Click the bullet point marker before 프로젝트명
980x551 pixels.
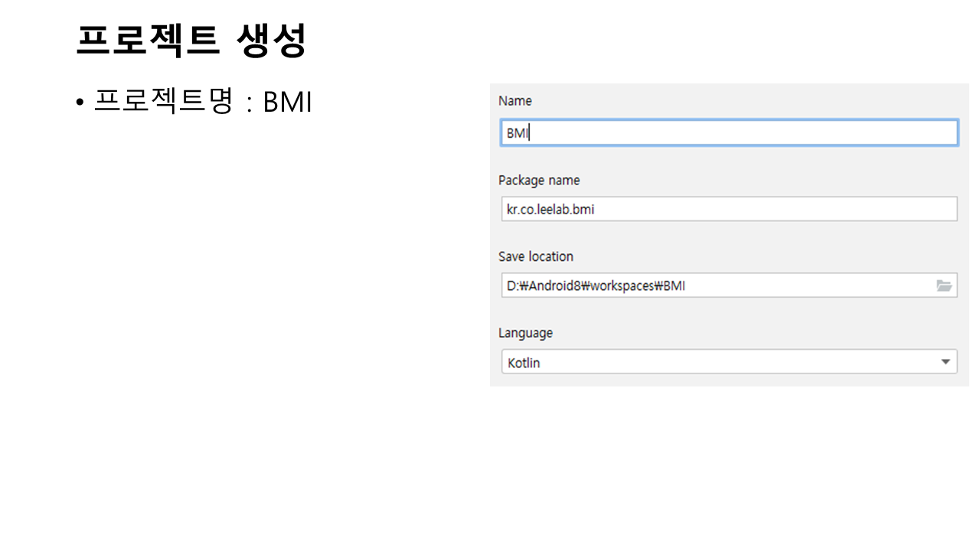(x=80, y=103)
